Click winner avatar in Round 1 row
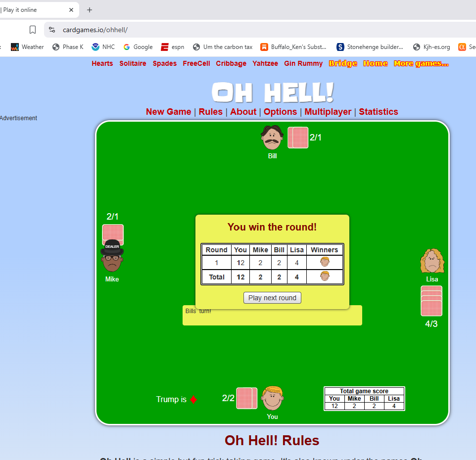476x460 pixels. [325, 262]
